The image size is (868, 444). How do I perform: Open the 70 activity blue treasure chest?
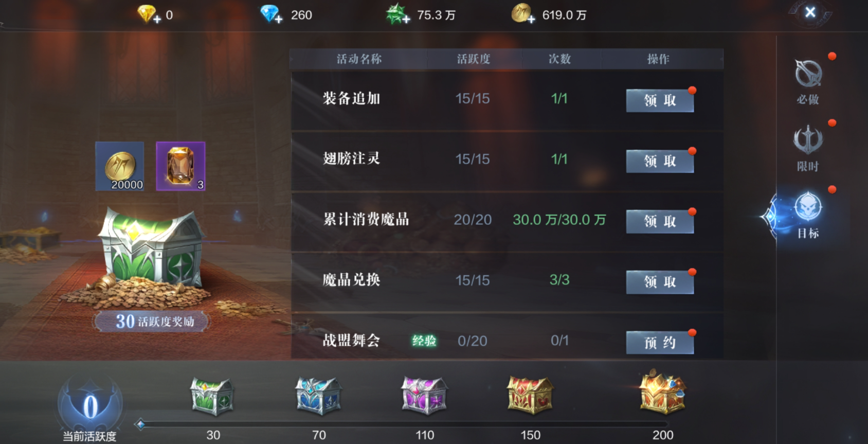(x=318, y=396)
